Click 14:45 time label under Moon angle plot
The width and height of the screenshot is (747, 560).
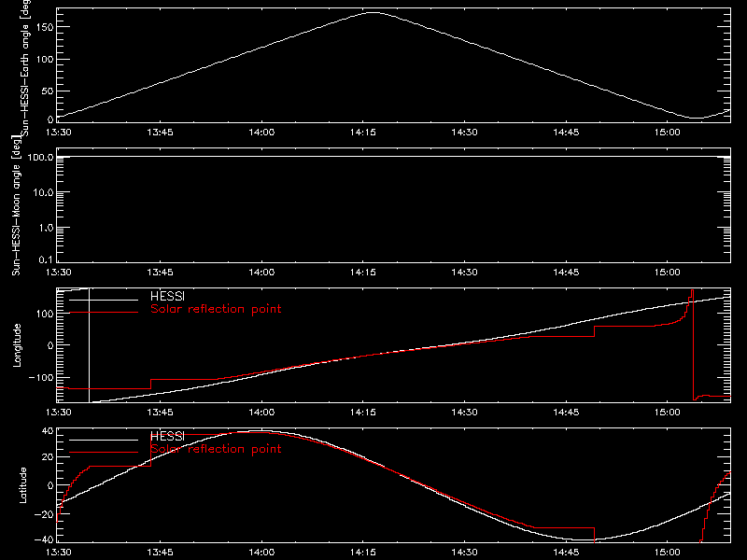click(566, 273)
